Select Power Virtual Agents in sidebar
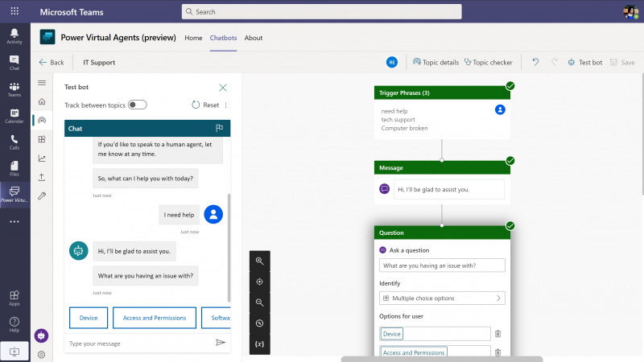Viewport: 644px width, 362px height. pos(14,195)
